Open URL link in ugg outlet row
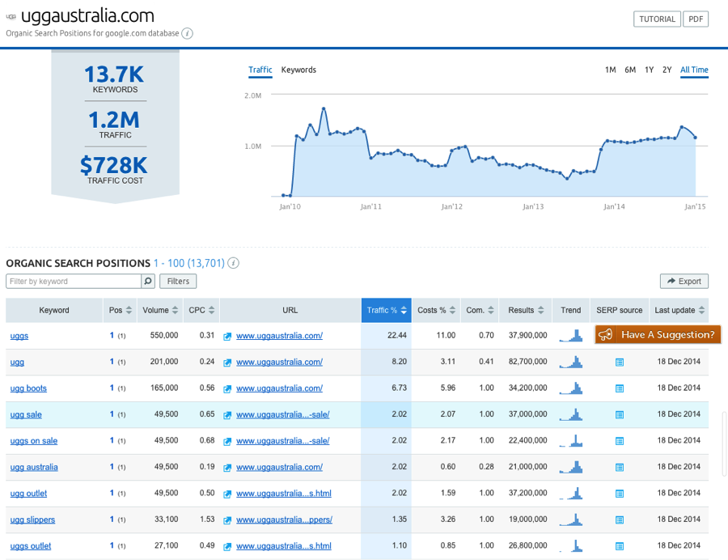This screenshot has width=728, height=560. [x=284, y=493]
